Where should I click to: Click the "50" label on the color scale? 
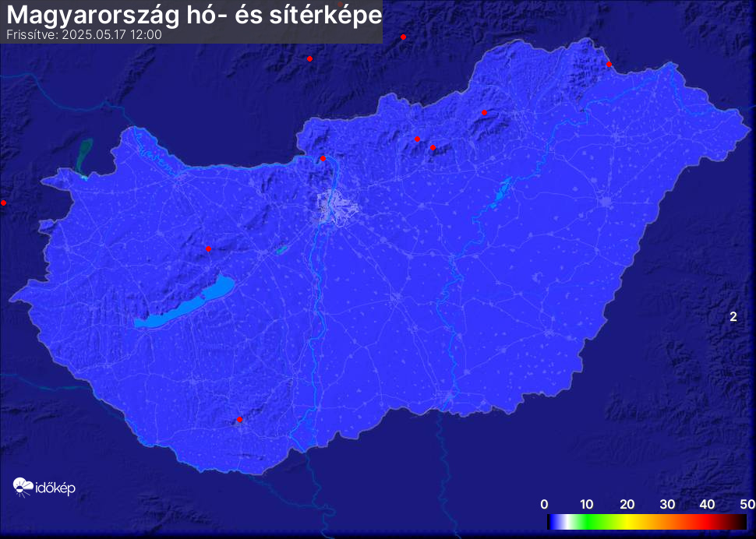coord(747,504)
